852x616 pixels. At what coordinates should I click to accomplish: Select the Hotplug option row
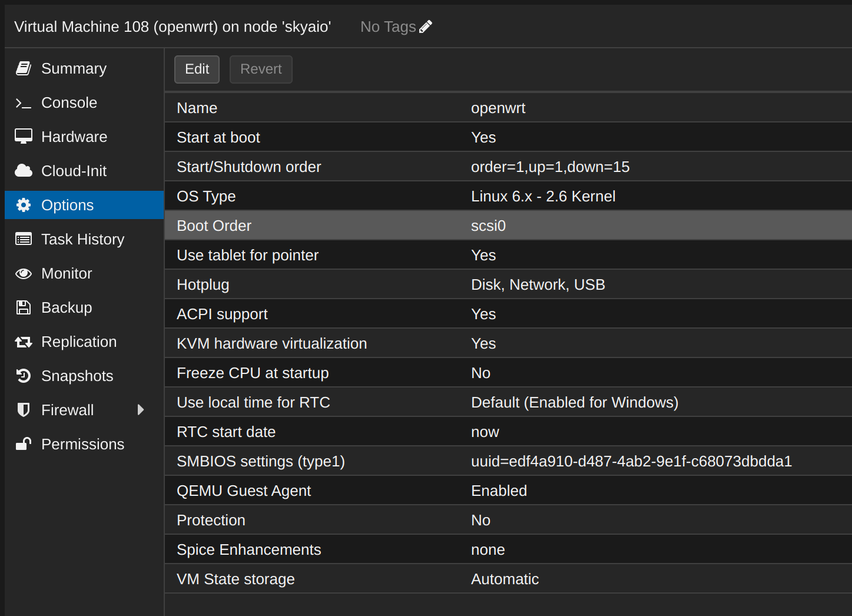[508, 284]
